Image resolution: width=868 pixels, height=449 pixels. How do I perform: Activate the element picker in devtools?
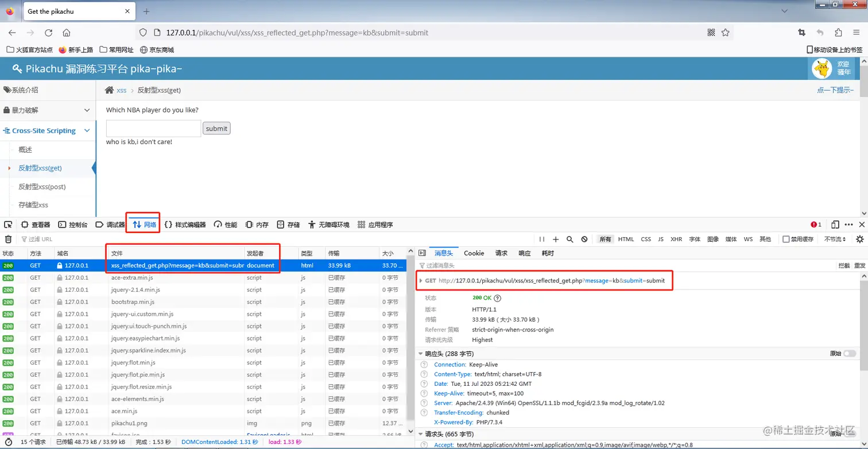8,225
